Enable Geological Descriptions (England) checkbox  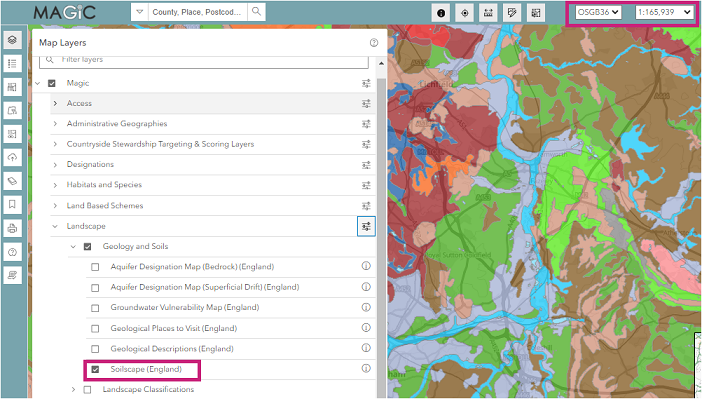coord(95,349)
